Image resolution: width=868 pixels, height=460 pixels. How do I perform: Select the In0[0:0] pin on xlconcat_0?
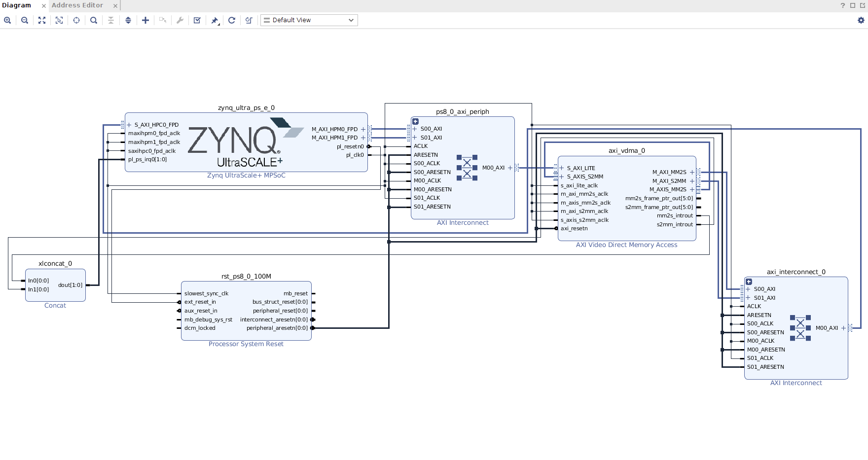(38, 281)
